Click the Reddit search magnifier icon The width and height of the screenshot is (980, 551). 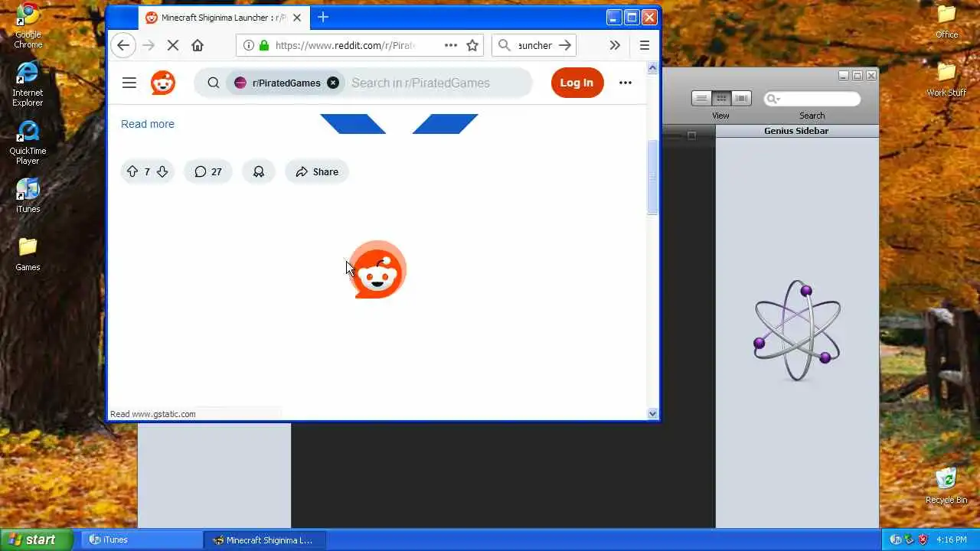(x=214, y=83)
